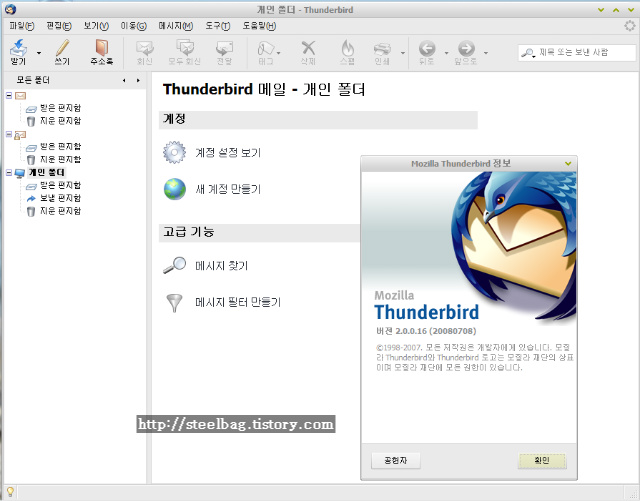Click the 앞으로 (Forward) navigation arrow icon
Viewport: 640px width, 501px height.
pyautogui.click(x=466, y=49)
